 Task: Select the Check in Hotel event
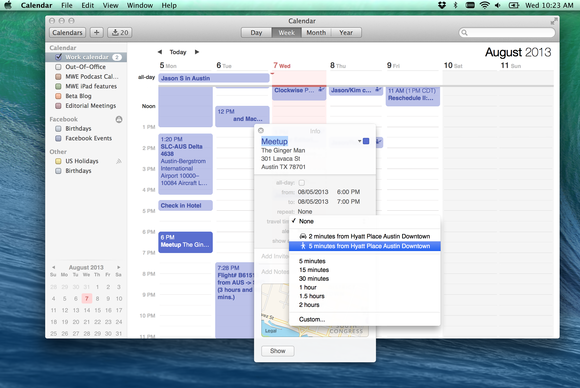tap(185, 205)
